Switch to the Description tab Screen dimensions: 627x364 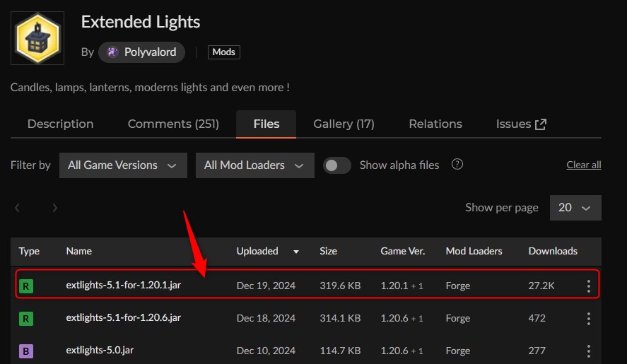(60, 124)
